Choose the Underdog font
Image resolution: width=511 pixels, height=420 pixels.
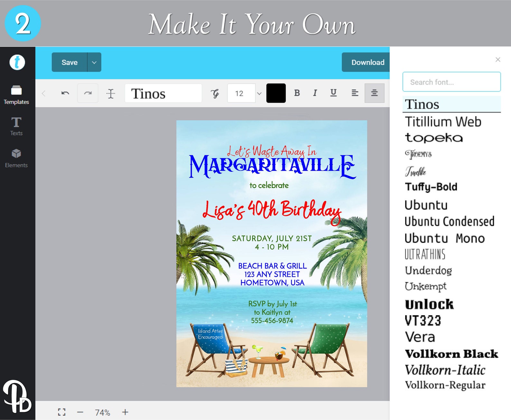pos(428,270)
